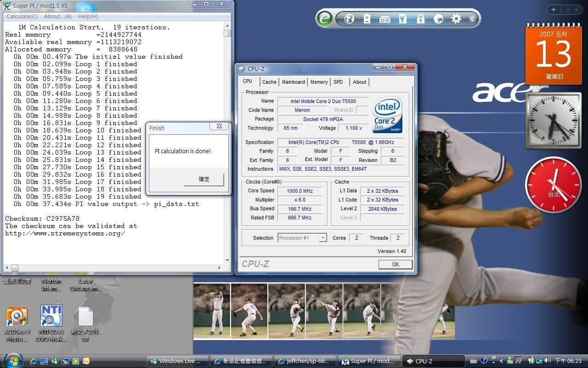Image resolution: width=588 pixels, height=368 pixels.
Task: Open the 新文字文件.txt desktop file
Action: point(85,324)
